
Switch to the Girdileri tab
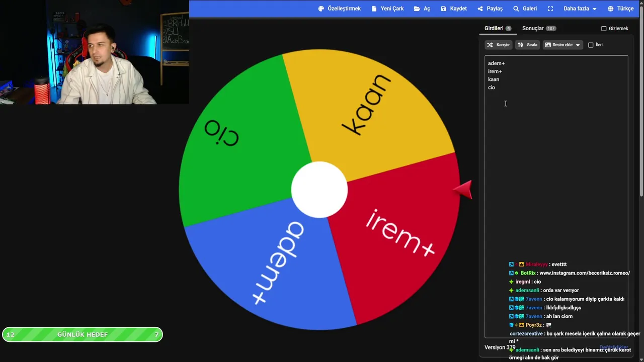pyautogui.click(x=498, y=29)
